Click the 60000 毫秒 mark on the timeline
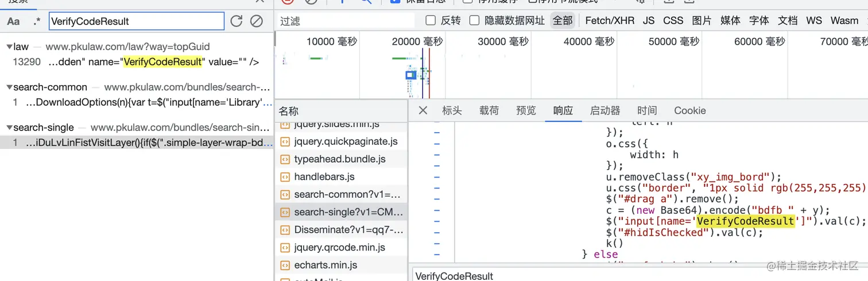868x281 pixels. point(759,41)
